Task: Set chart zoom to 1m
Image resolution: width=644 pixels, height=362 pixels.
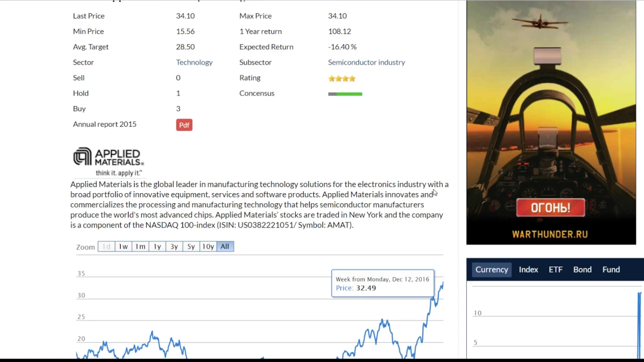Action: (140, 246)
